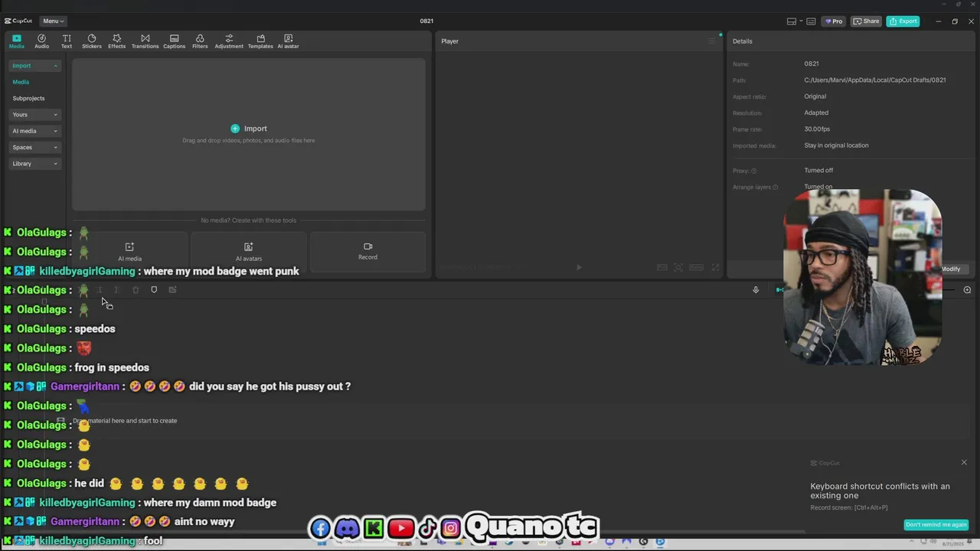The height and width of the screenshot is (551, 980).
Task: Click the timeline delete trash icon
Action: tap(136, 290)
